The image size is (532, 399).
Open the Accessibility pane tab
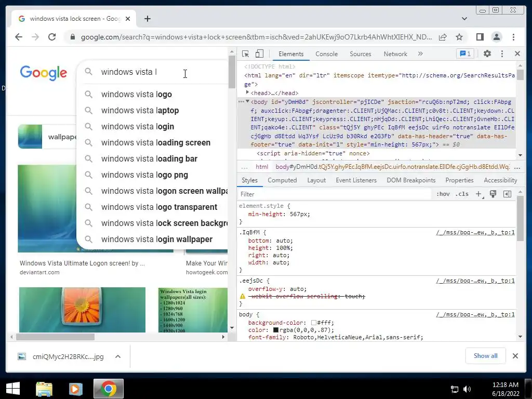tap(500, 180)
